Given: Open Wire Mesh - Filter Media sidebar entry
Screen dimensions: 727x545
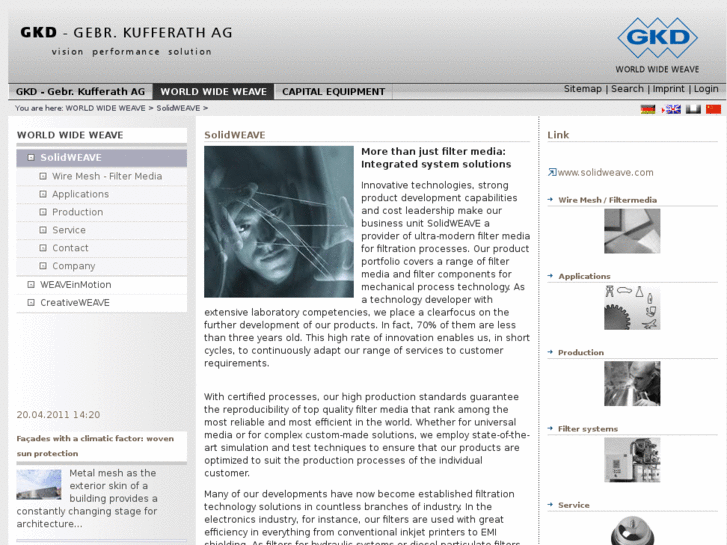Looking at the screenshot, I should [x=107, y=176].
